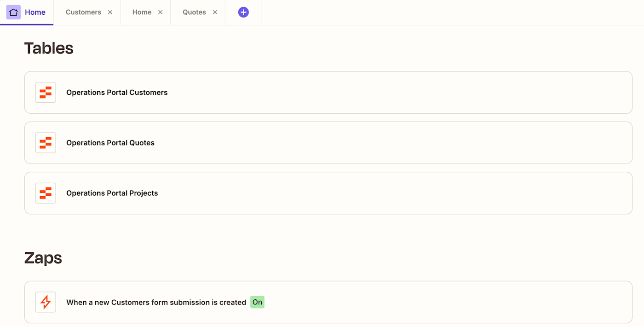Image resolution: width=644 pixels, height=327 pixels.
Task: Add a new tab with the plus icon
Action: 243,12
